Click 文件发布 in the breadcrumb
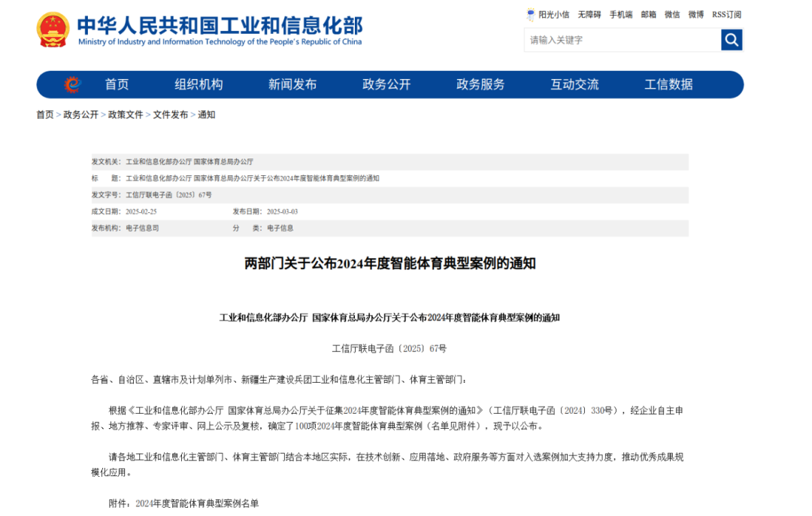 [171, 115]
